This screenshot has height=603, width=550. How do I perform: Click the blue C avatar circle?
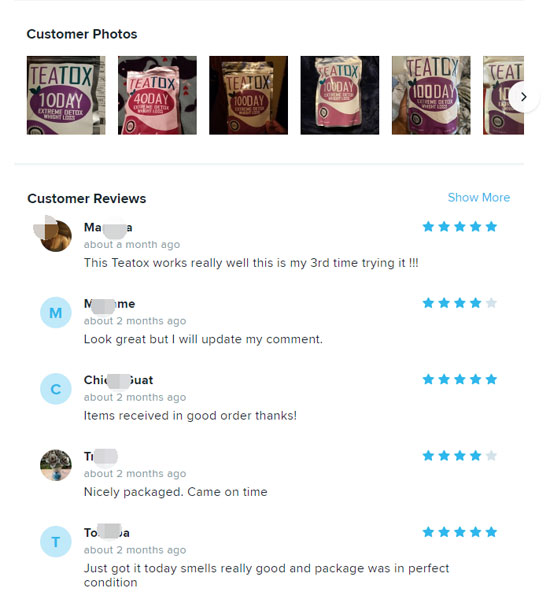click(56, 389)
